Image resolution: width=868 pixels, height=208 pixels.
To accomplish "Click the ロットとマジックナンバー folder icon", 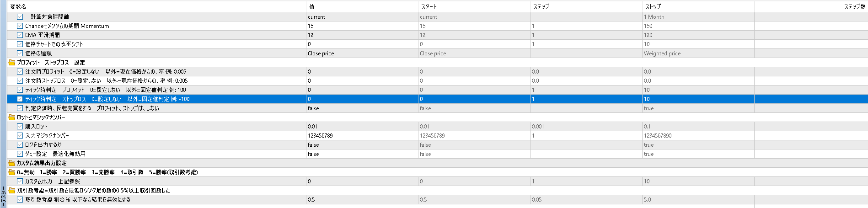I will coord(12,117).
